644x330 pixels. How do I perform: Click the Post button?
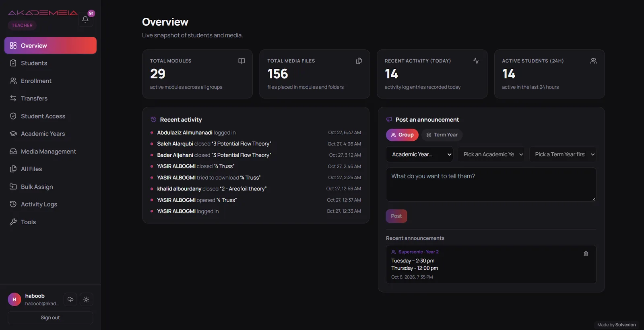[396, 216]
